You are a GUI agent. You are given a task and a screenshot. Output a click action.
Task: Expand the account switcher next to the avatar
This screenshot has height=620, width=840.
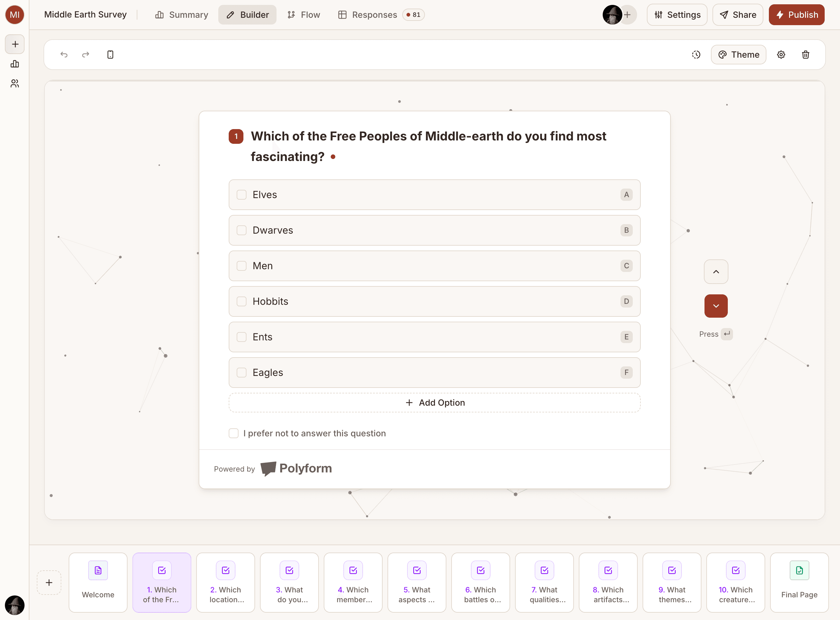click(628, 15)
